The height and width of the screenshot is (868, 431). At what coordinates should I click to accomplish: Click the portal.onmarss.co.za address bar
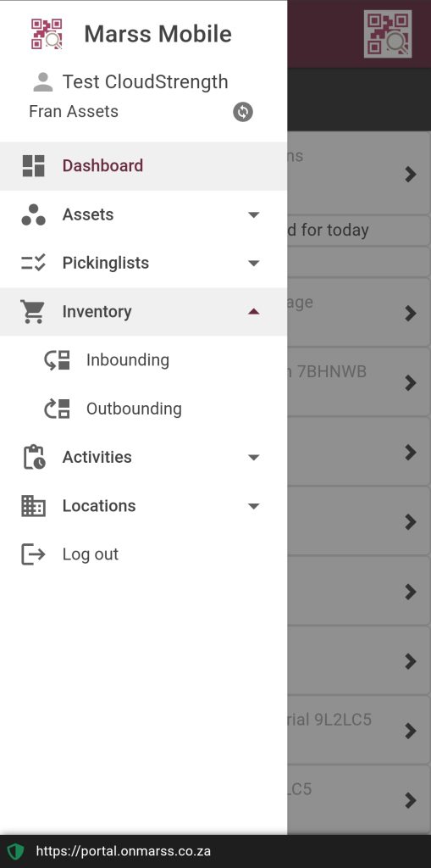[124, 851]
